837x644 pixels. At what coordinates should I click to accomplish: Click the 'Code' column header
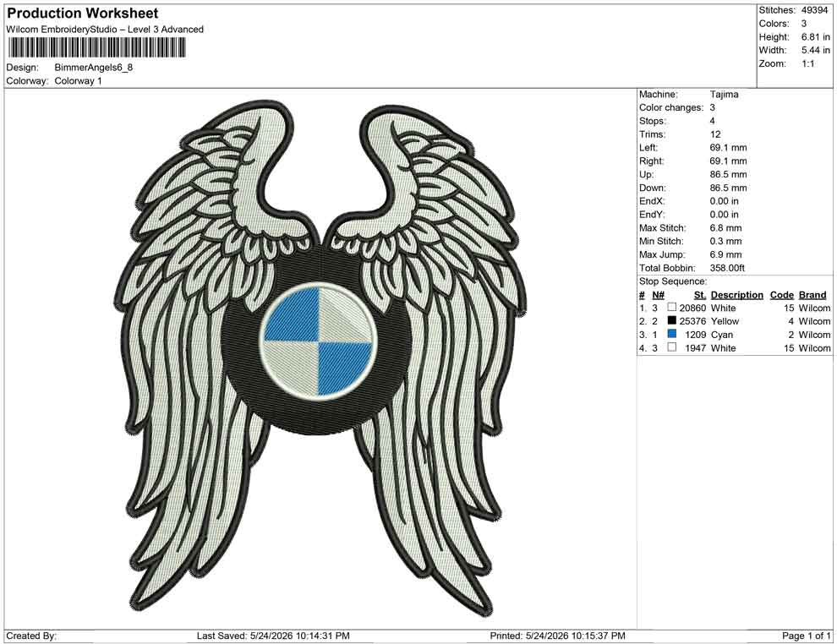point(781,294)
